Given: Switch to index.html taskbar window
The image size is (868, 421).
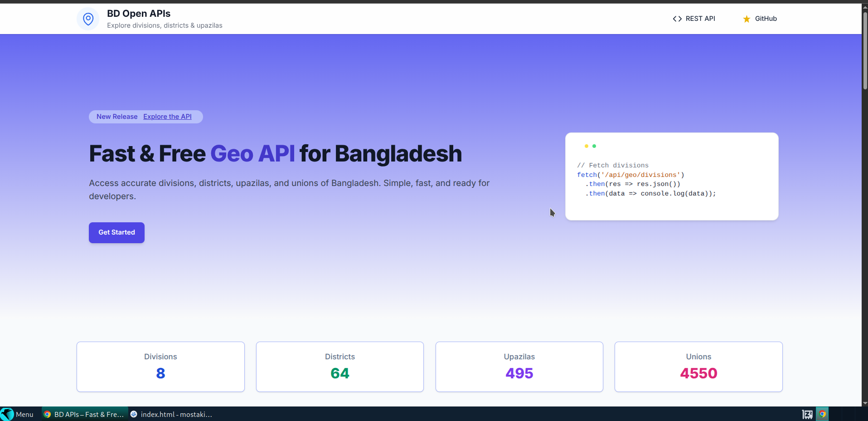Looking at the screenshot, I should coord(171,414).
